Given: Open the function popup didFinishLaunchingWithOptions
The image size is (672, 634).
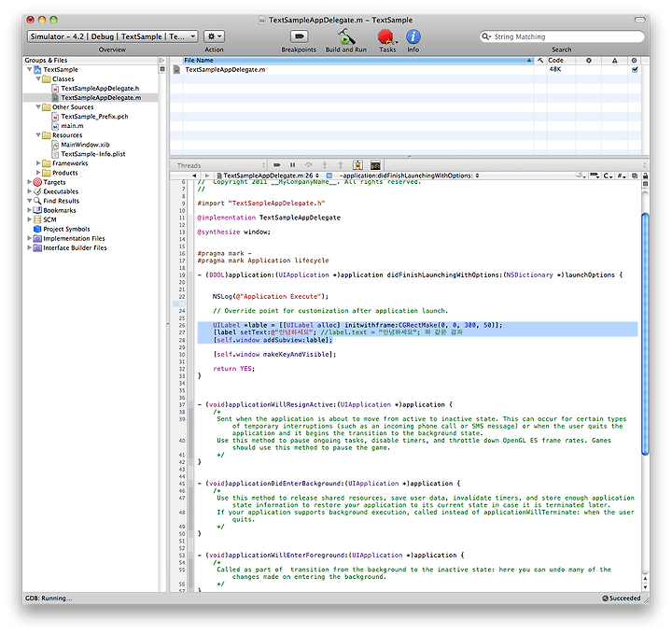Looking at the screenshot, I should point(410,176).
